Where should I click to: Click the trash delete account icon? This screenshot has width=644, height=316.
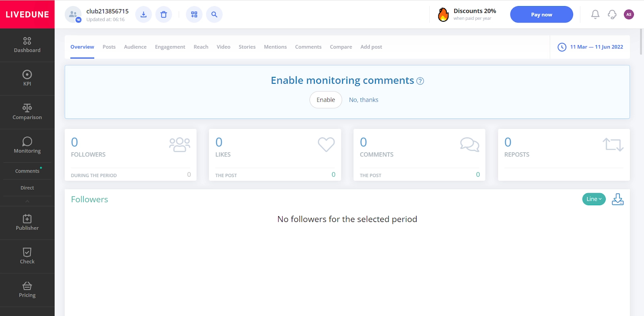point(164,14)
